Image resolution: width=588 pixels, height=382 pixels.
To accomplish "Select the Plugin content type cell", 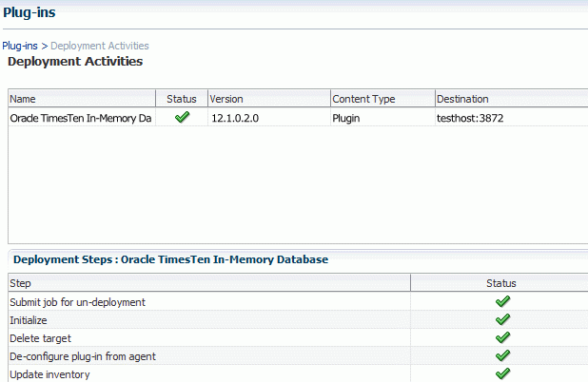I will click(345, 119).
